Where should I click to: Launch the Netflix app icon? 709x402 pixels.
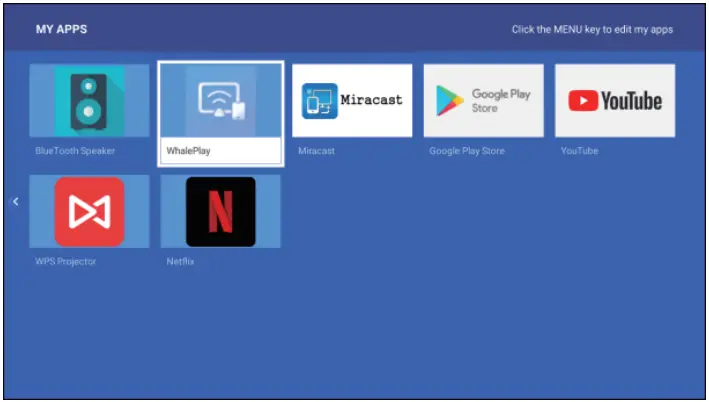pyautogui.click(x=221, y=212)
